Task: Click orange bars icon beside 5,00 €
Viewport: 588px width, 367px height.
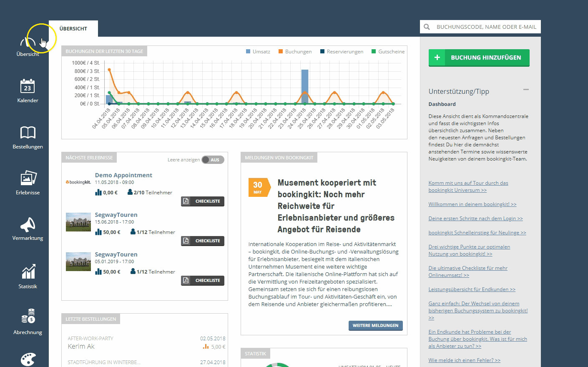Action: pyautogui.click(x=206, y=347)
